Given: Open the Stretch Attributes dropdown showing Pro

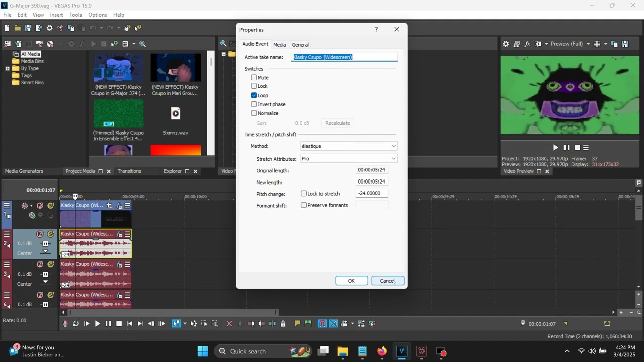Looking at the screenshot, I should (x=349, y=159).
